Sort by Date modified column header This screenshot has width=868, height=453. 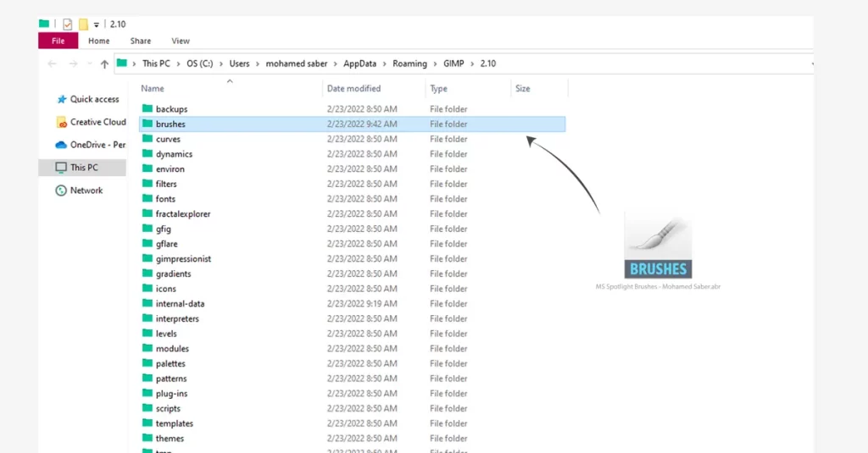pyautogui.click(x=353, y=89)
